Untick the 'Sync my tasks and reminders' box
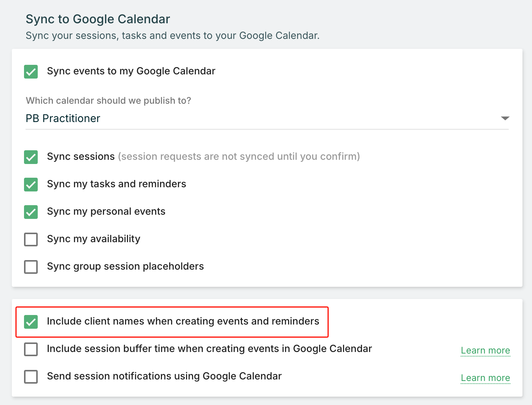 point(31,185)
